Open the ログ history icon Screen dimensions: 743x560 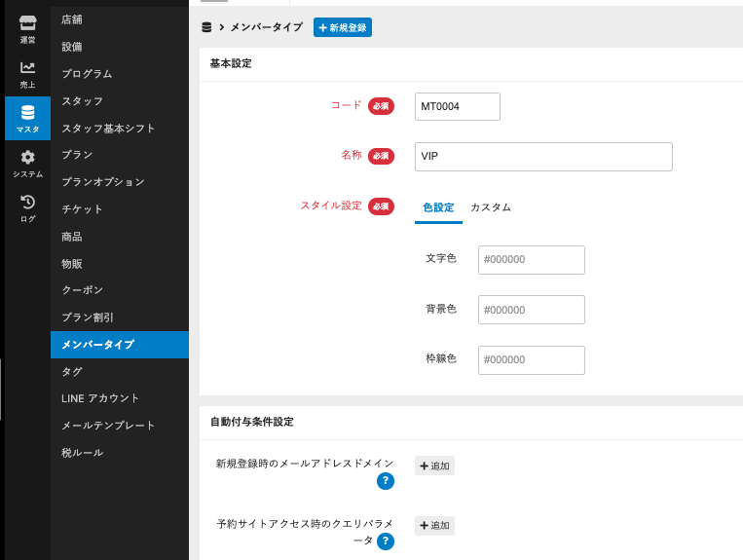coord(27,207)
